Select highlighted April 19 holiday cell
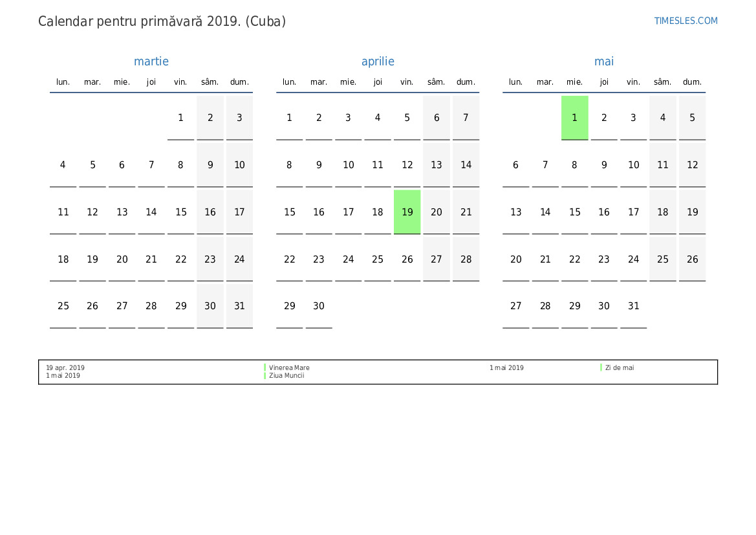 coord(407,212)
